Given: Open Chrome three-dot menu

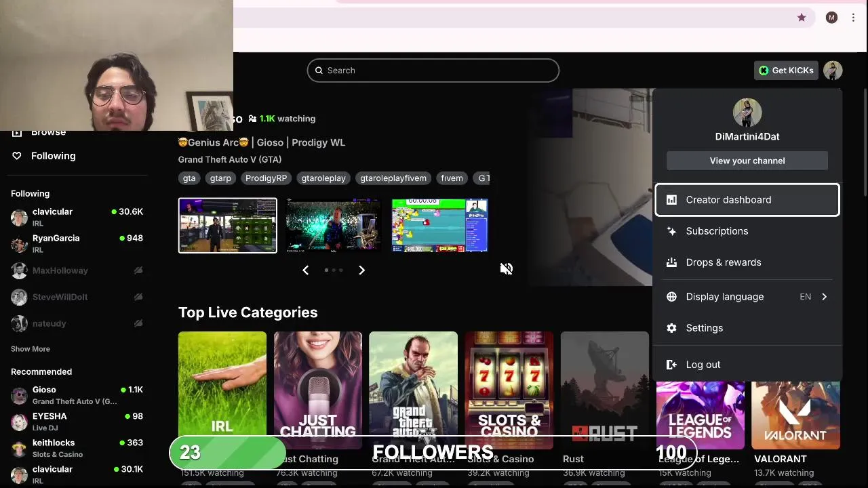Looking at the screenshot, I should tap(853, 18).
